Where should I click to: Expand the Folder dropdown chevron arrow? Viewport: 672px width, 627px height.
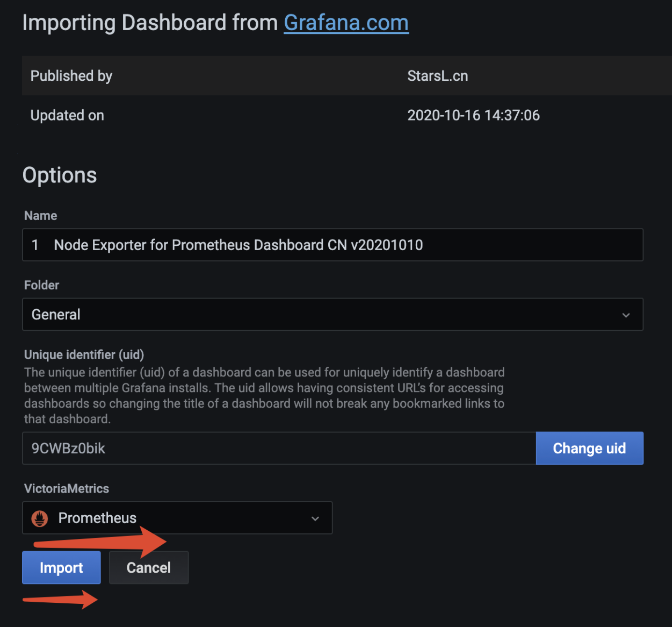626,315
